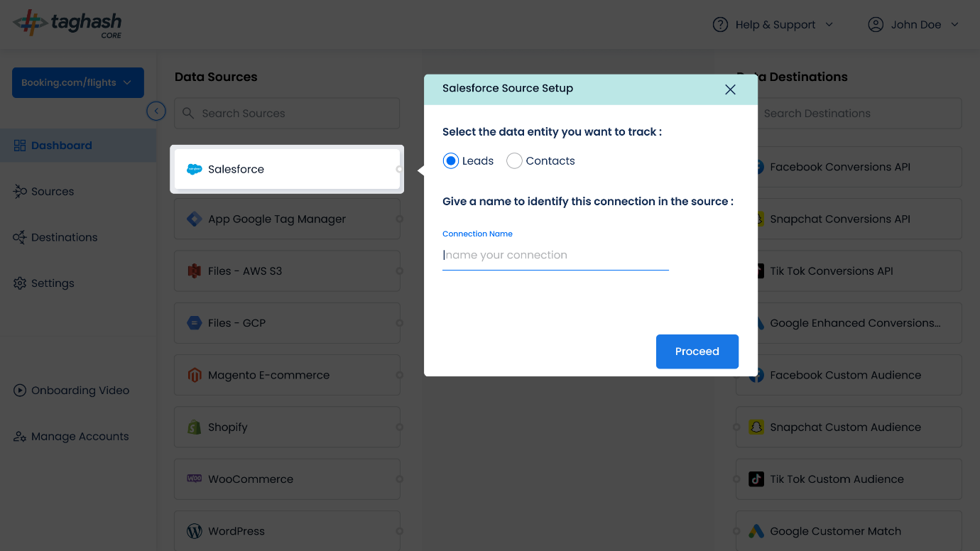Collapse the sidebar with the arrow button

[156, 111]
